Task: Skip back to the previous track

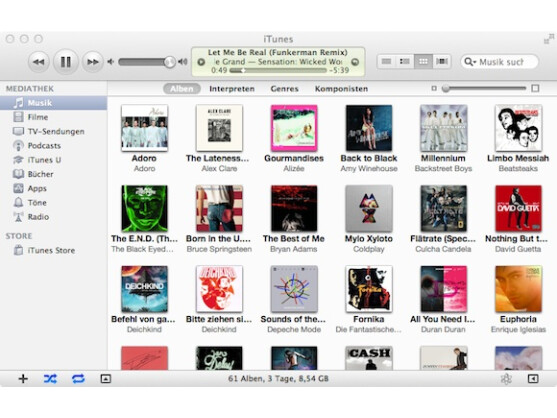Action: [x=38, y=62]
